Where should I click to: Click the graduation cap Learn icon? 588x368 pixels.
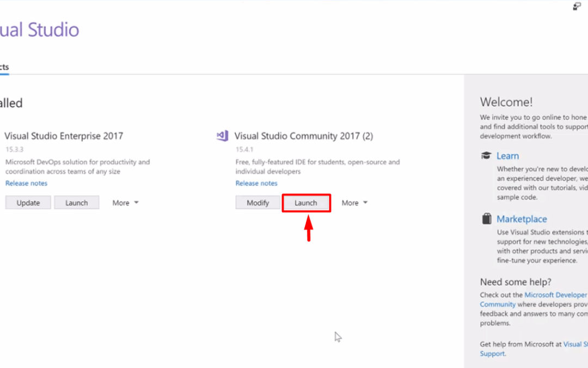click(486, 156)
